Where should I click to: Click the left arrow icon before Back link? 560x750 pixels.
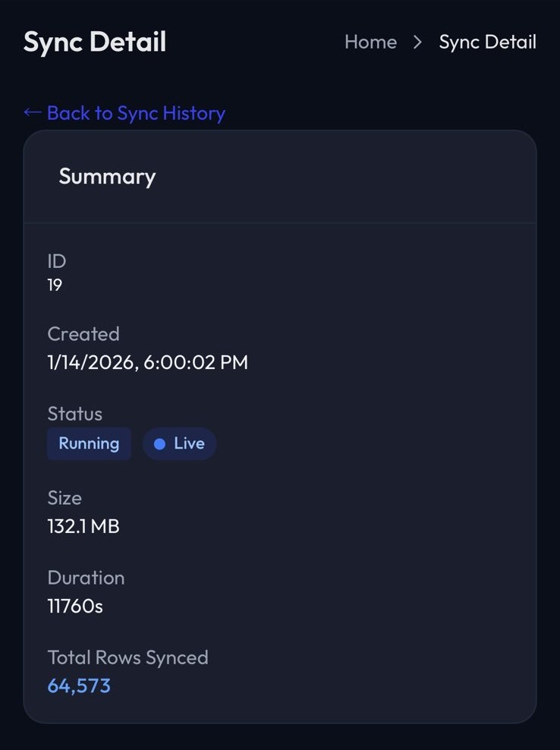[x=32, y=112]
